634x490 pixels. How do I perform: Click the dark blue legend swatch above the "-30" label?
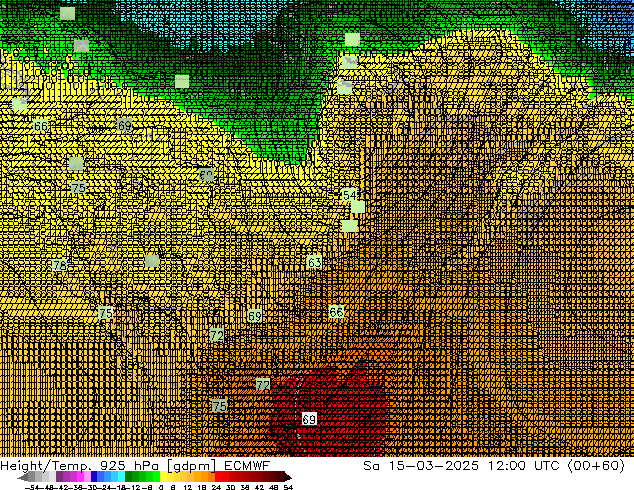[x=94, y=477]
